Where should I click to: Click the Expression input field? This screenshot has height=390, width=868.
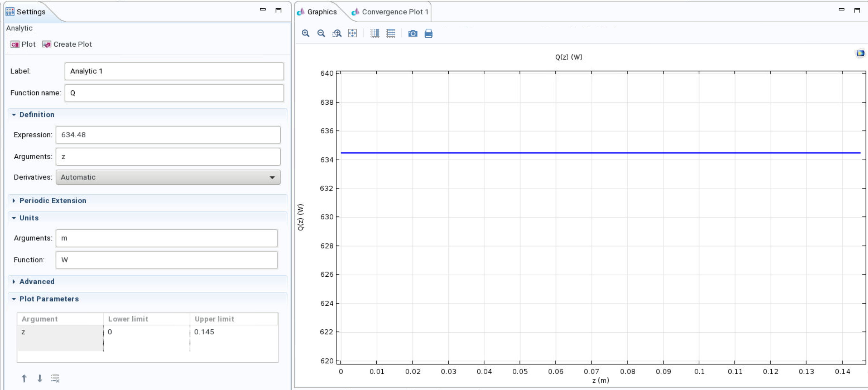coord(168,135)
